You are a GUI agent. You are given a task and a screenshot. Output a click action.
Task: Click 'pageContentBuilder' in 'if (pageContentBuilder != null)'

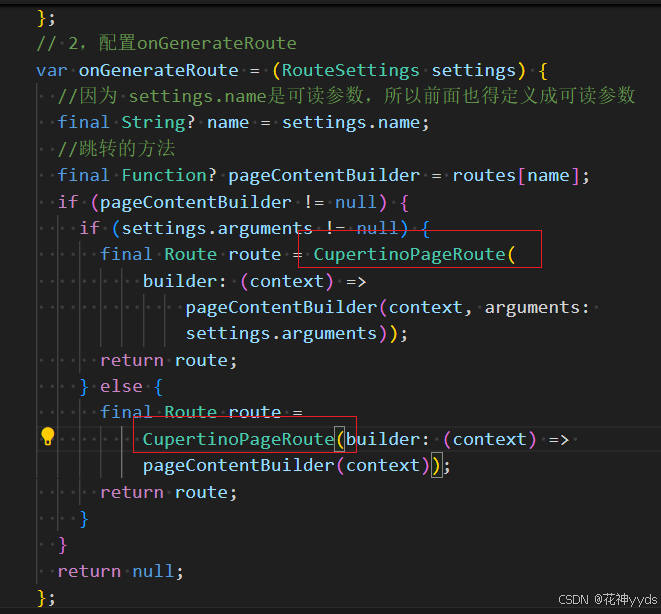[x=196, y=202]
